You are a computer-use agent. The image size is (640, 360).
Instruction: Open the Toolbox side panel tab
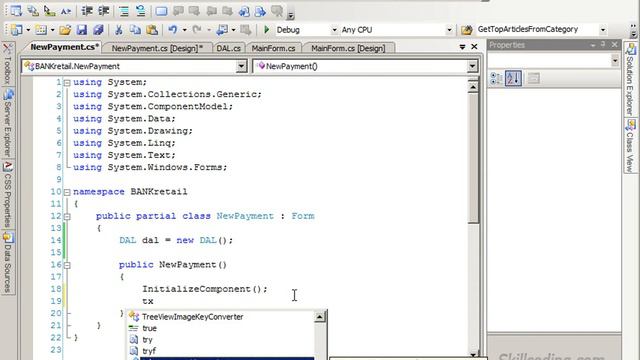coord(7,63)
